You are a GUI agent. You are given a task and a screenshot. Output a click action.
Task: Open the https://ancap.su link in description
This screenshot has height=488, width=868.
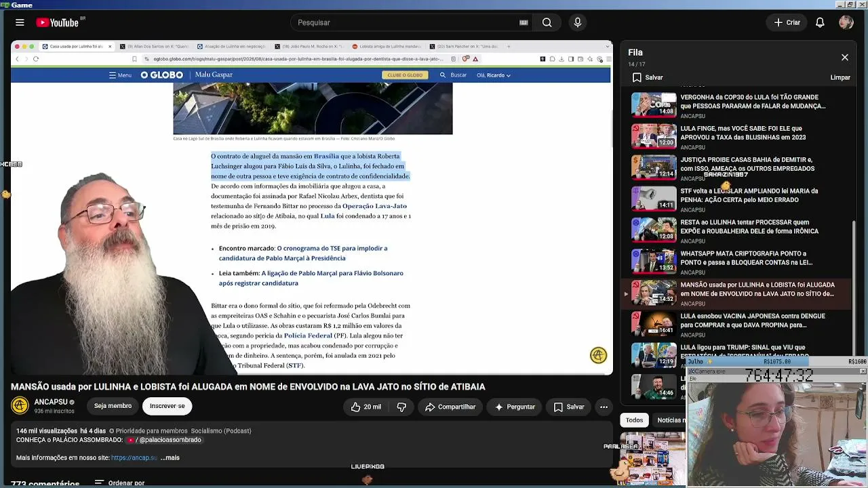(134, 457)
